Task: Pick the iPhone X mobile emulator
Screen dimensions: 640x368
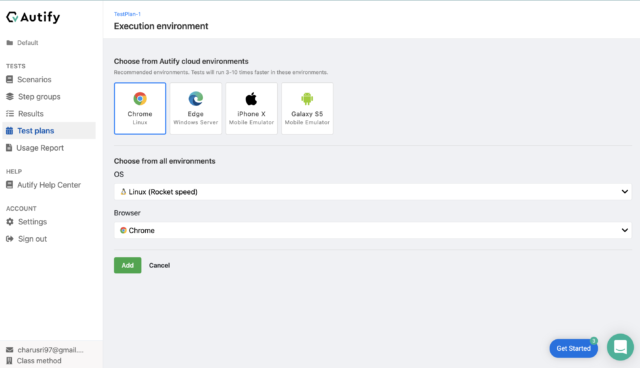Action: (251, 109)
